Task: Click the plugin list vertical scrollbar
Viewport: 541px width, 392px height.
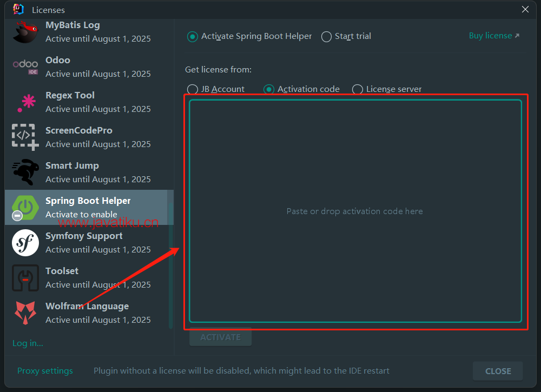Action: [170, 265]
